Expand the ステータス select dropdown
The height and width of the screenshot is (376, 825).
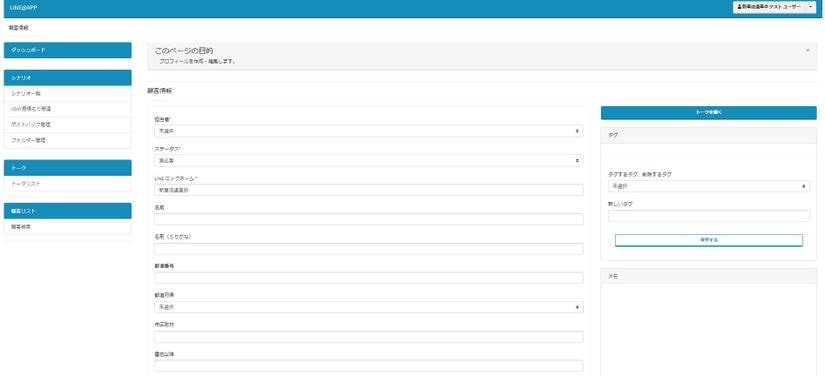369,160
